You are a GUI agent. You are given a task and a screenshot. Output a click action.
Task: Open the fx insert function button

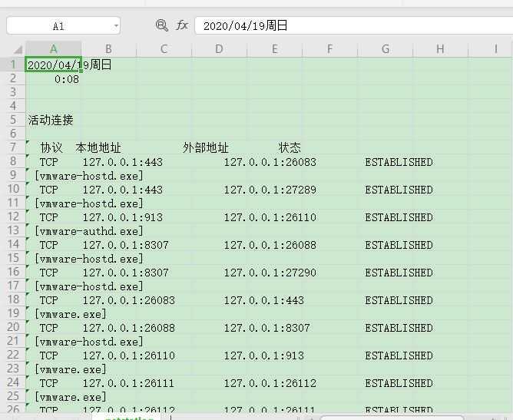(x=182, y=25)
